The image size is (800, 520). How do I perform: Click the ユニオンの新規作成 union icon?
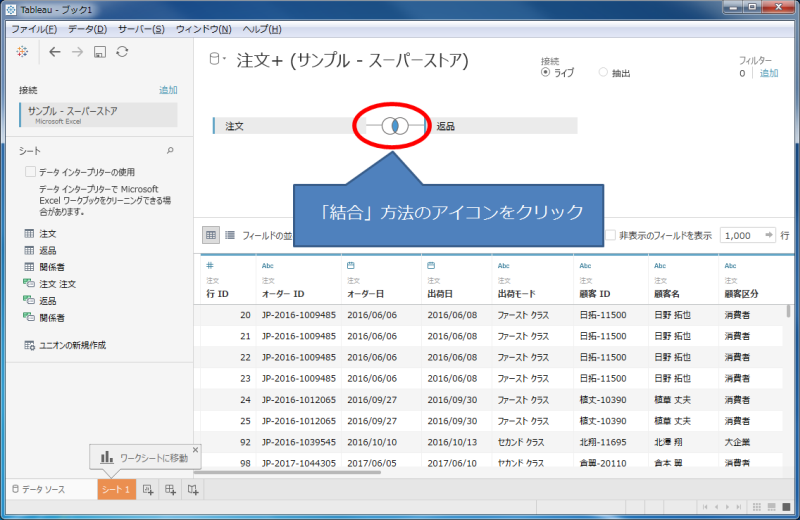[x=29, y=345]
